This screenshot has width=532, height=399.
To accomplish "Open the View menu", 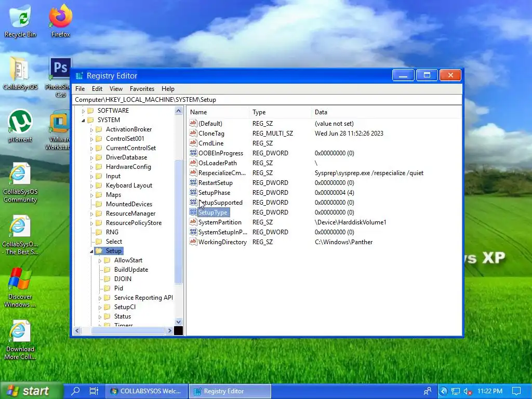I will [x=116, y=88].
